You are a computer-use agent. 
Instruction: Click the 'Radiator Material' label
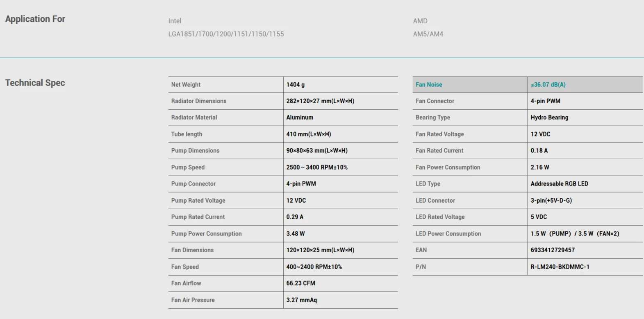click(194, 118)
